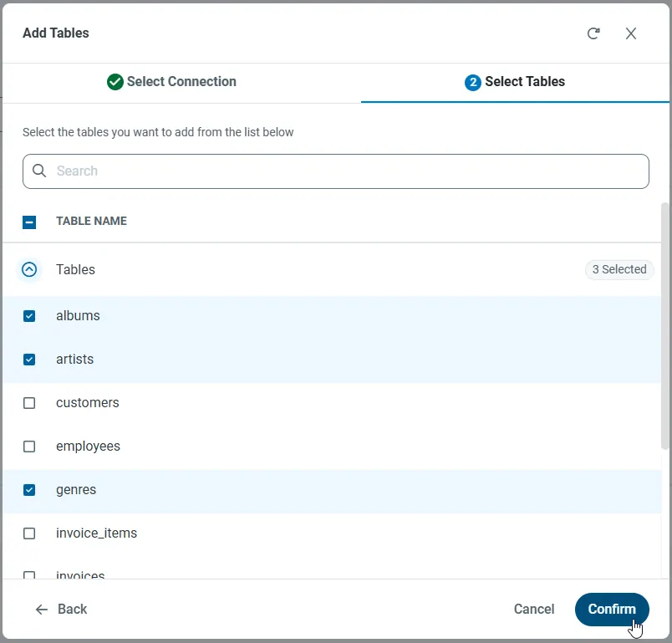
Task: Click the step 2 number badge
Action: 472,82
